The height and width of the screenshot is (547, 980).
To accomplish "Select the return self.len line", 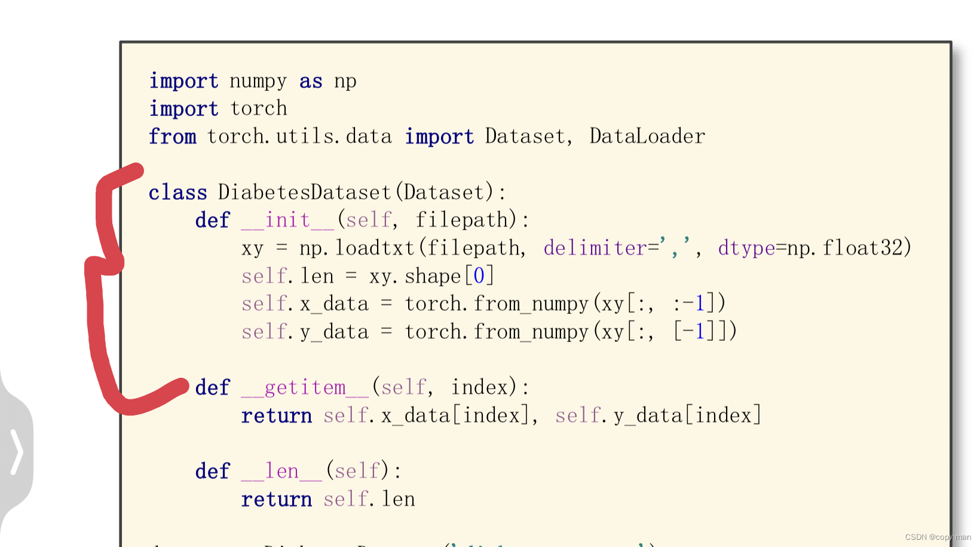I will point(327,499).
